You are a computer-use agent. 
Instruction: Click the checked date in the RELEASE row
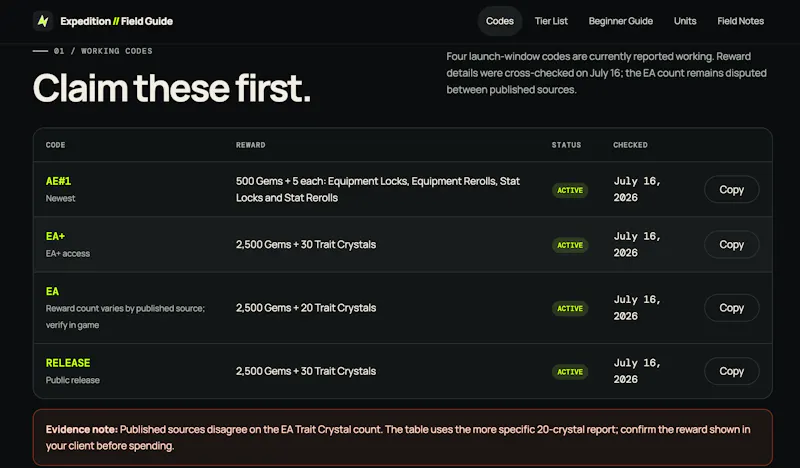637,371
